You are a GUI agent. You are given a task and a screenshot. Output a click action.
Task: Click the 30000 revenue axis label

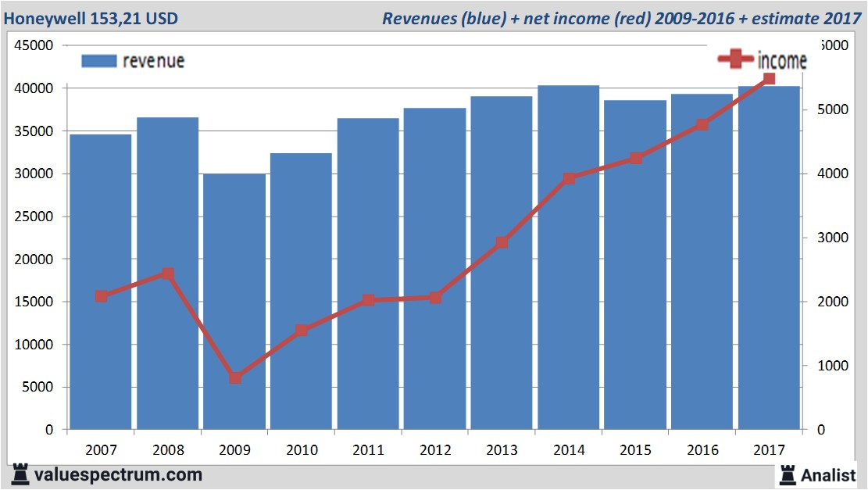coord(34,173)
